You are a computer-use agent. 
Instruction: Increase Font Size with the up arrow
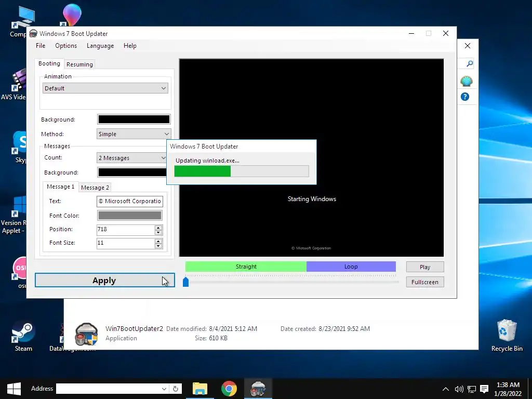158,241
